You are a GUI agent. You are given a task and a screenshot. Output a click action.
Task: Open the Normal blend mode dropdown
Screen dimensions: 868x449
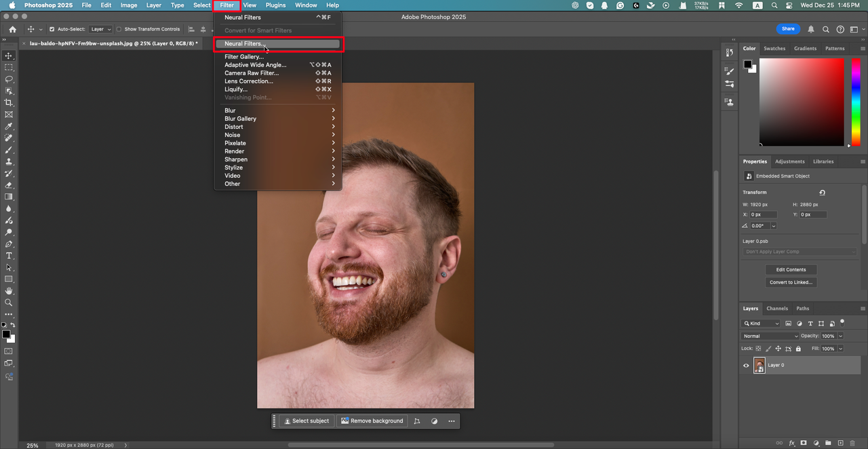pyautogui.click(x=770, y=336)
